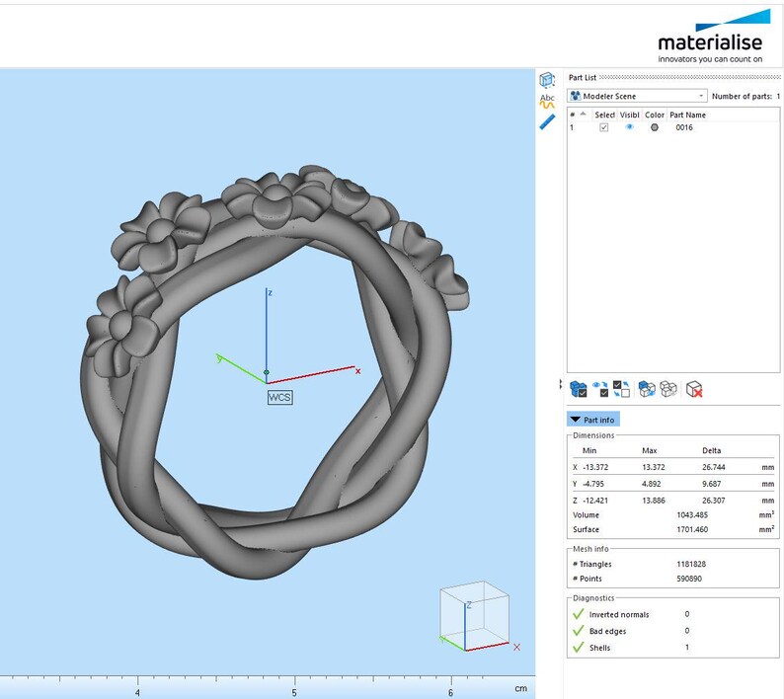This screenshot has width=784, height=699.
Task: Click the select all parts icon
Action: pos(579,389)
